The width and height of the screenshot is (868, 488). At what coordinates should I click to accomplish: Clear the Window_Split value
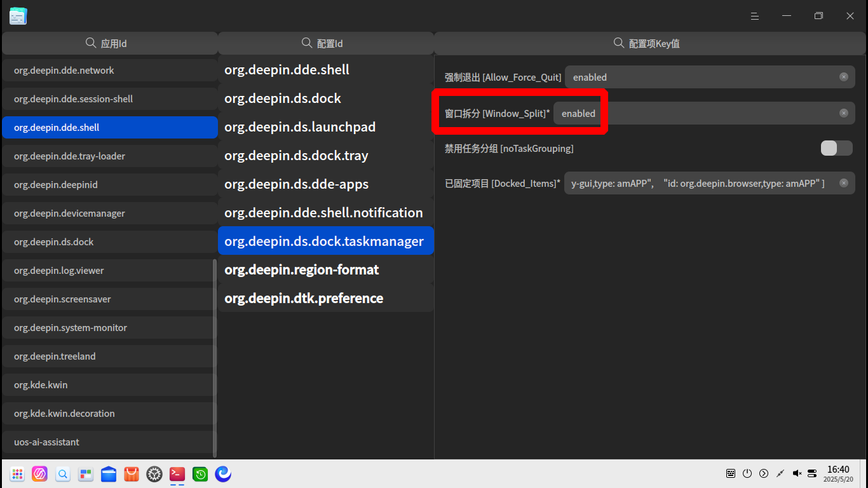(x=843, y=113)
